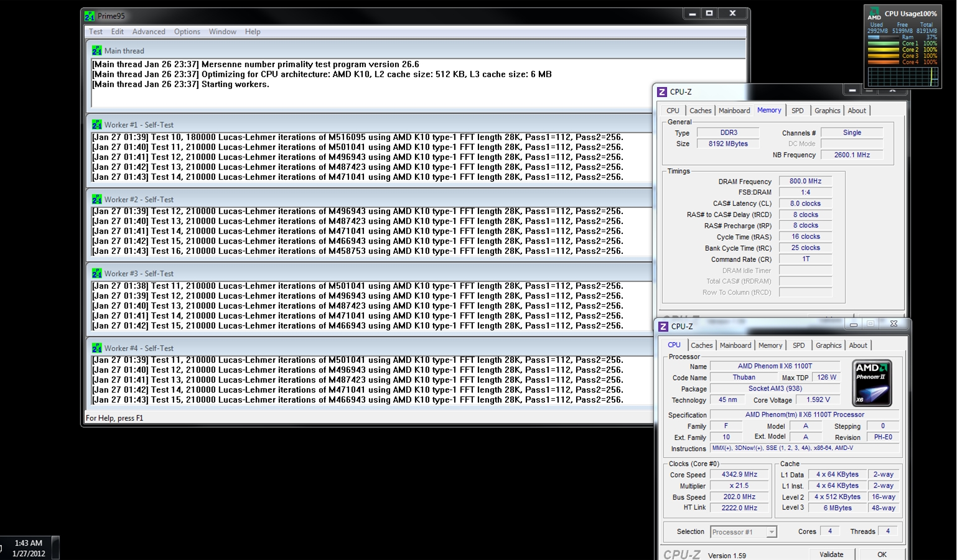Select Memory tab in upper CPU-Z window
957x560 pixels.
pyautogui.click(x=769, y=110)
